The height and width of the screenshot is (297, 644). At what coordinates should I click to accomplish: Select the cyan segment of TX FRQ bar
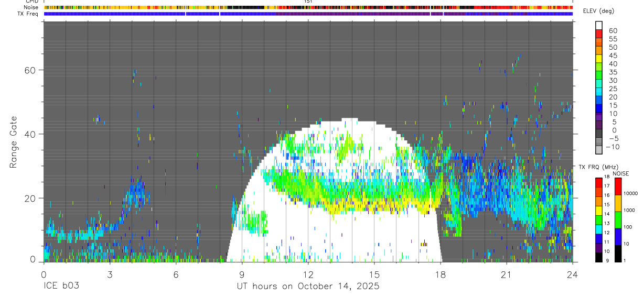point(598,229)
